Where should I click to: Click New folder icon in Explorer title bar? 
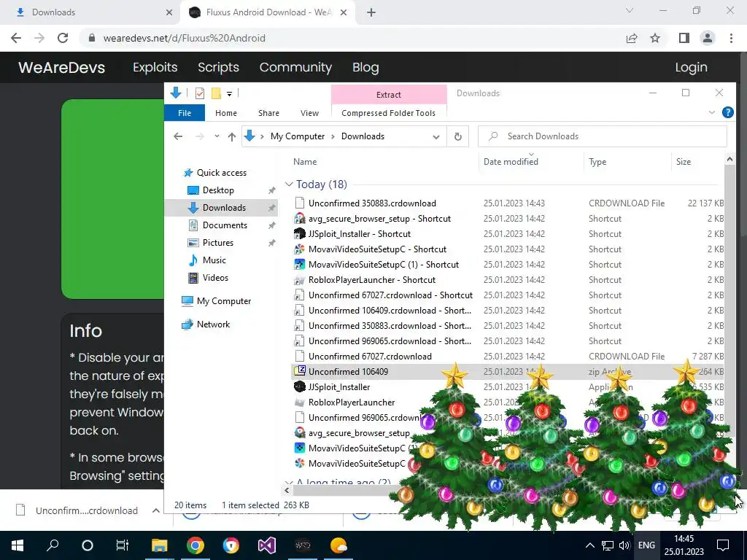[216, 93]
